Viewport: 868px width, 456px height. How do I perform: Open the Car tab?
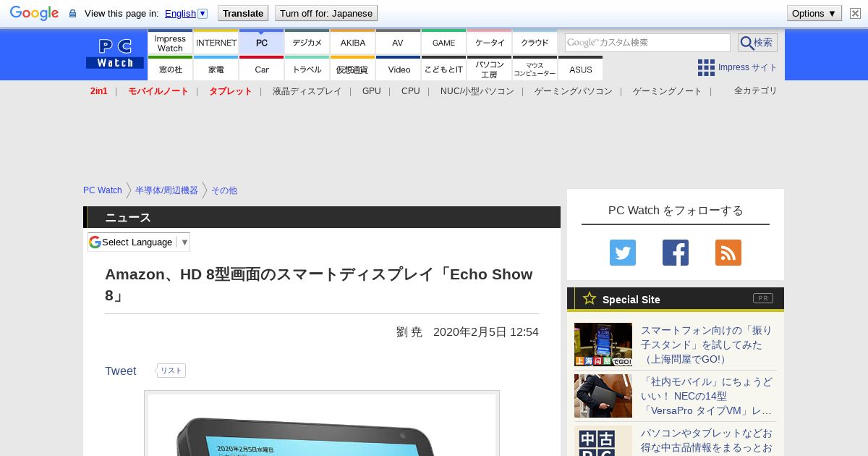pyautogui.click(x=262, y=69)
